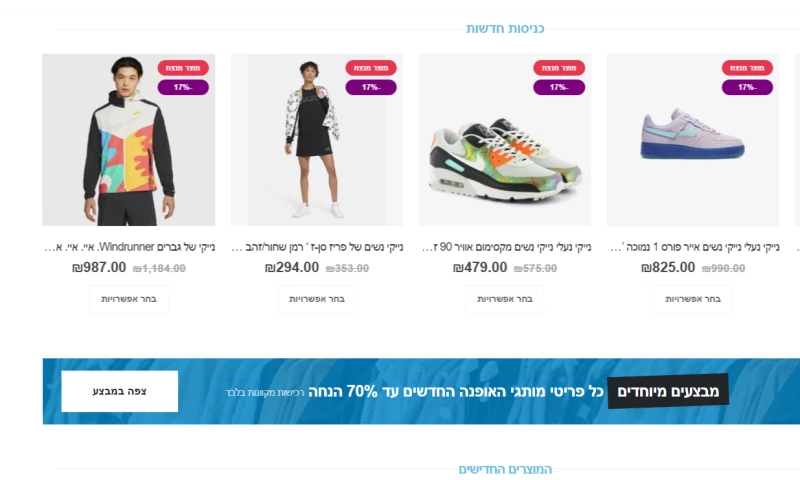800x480 pixels.
Task: Click the 'כניסות חדשות' section heading
Action: pos(505,29)
